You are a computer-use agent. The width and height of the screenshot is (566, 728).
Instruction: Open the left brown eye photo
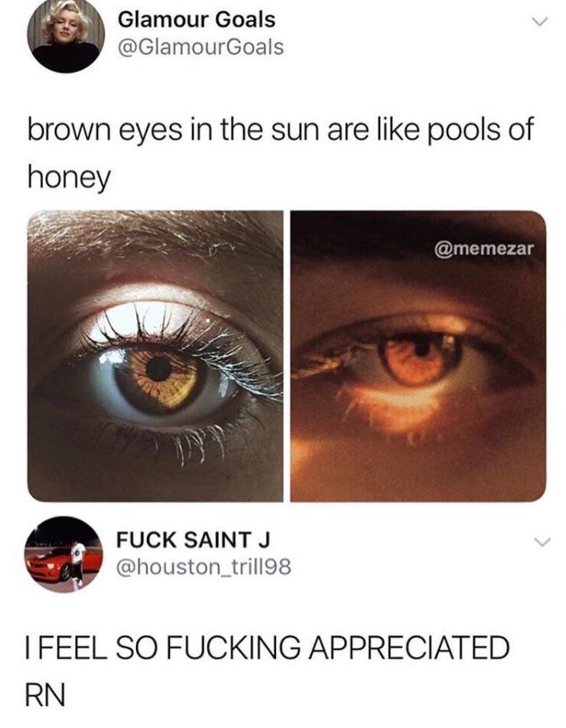click(x=155, y=356)
